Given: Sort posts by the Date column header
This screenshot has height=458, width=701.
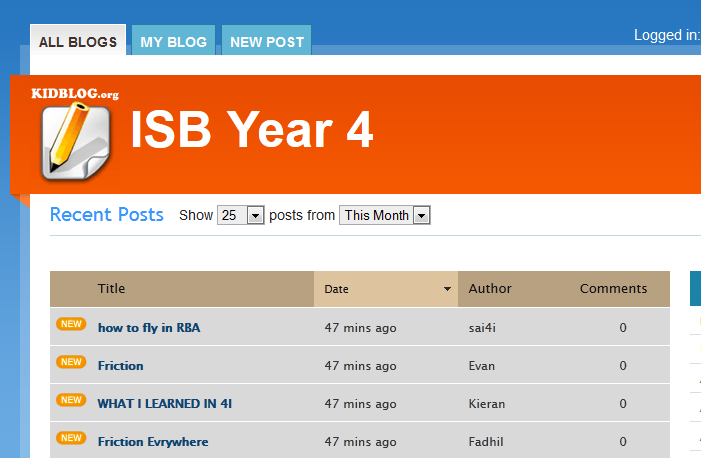Looking at the screenshot, I should coord(336,289).
